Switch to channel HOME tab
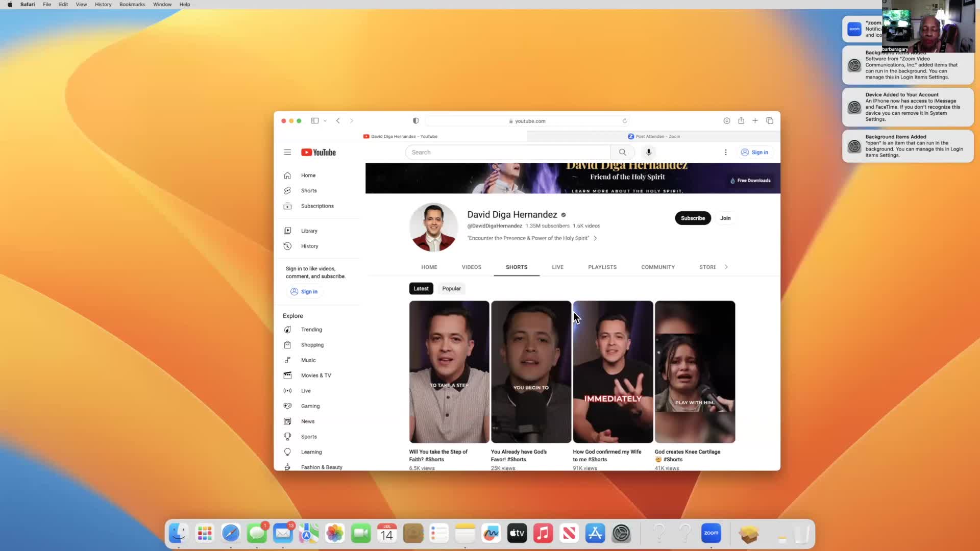The width and height of the screenshot is (980, 551). click(x=429, y=267)
